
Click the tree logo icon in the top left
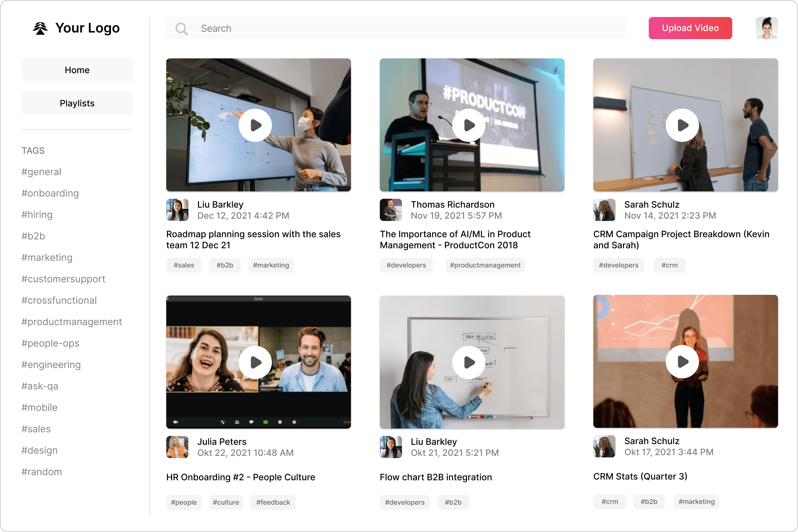click(40, 28)
